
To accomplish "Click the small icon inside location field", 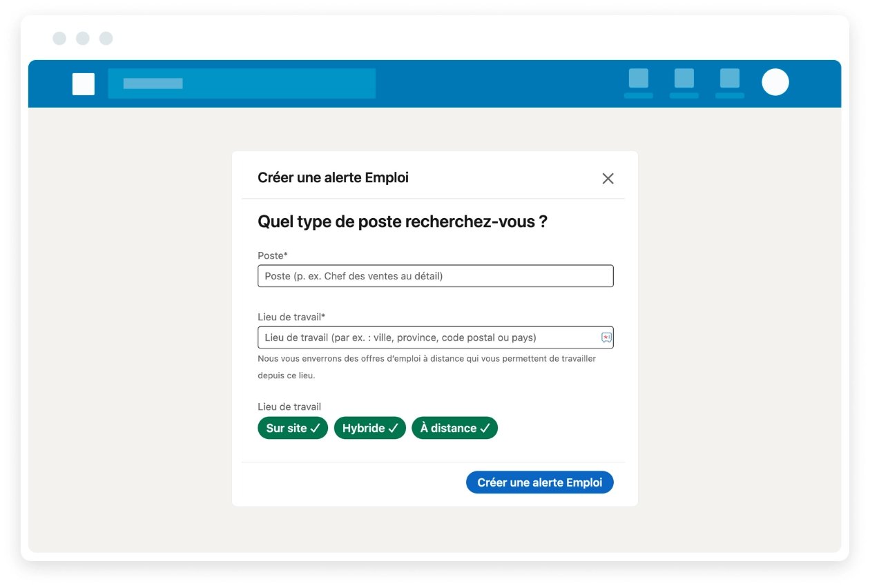I will point(606,337).
